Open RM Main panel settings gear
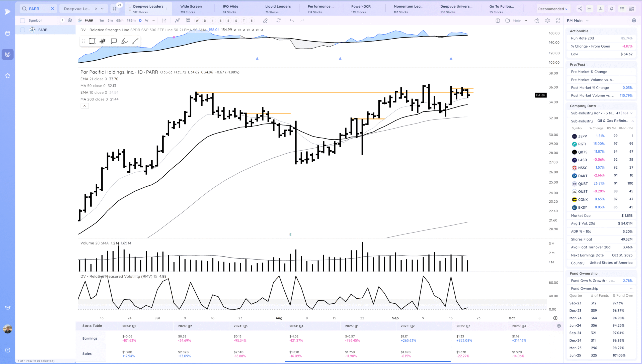The image size is (642, 364). 634,20
